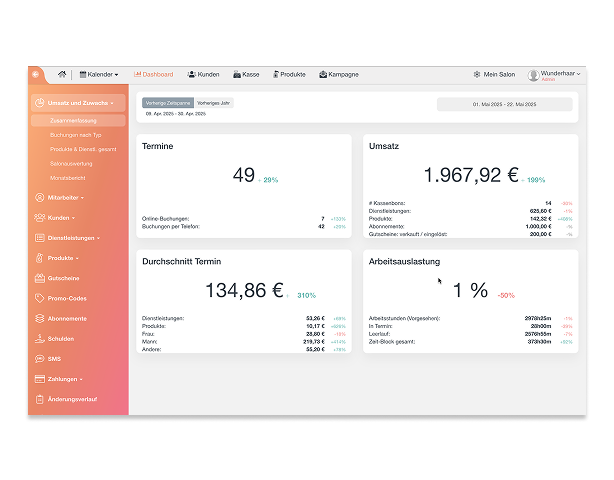Expand the Mitarbeiter sidebar menu
The width and height of the screenshot is (614, 480).
[65, 198]
